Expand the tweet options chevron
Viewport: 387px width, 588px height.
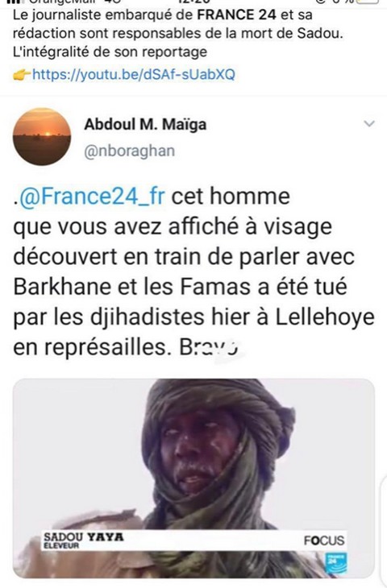click(369, 123)
